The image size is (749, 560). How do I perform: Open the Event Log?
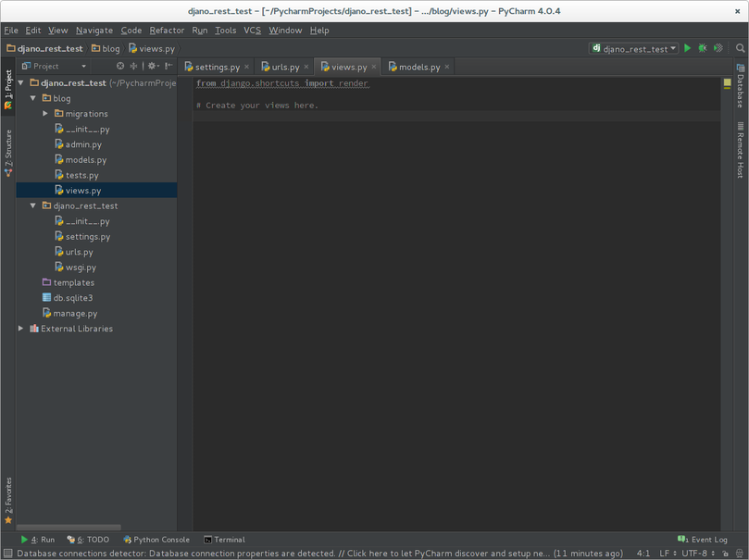tap(702, 540)
